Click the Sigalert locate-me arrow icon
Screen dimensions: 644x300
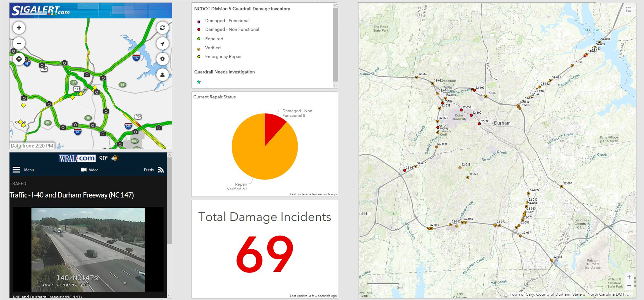click(162, 44)
